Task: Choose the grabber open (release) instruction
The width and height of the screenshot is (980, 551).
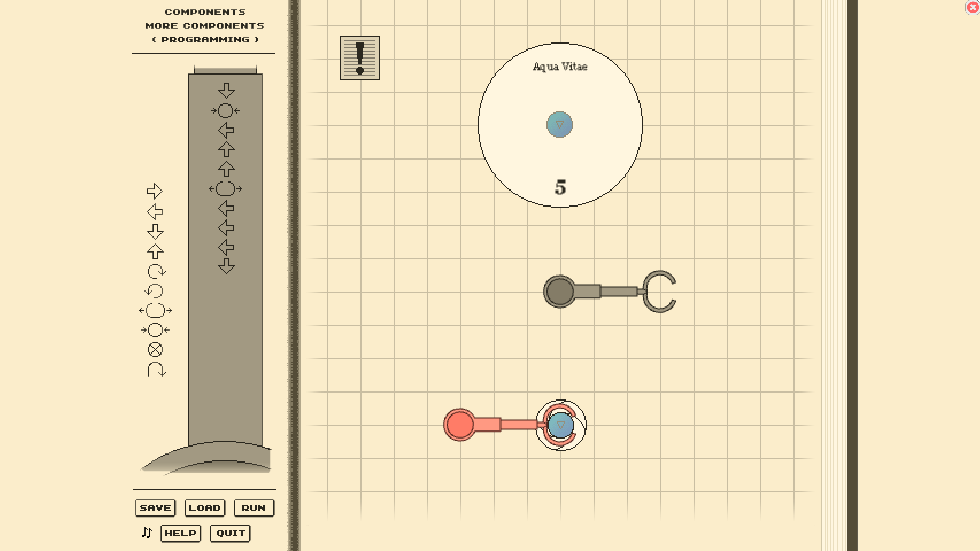Action: coord(155,310)
